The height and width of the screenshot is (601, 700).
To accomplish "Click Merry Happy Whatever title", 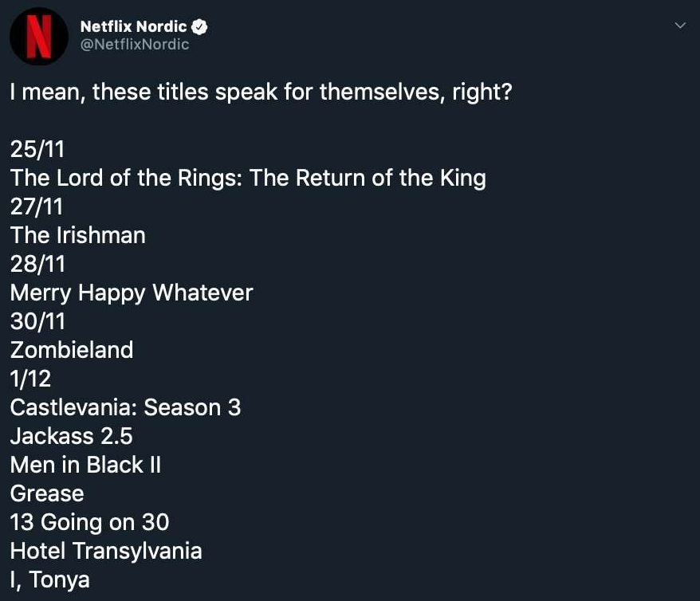I will tap(131, 293).
